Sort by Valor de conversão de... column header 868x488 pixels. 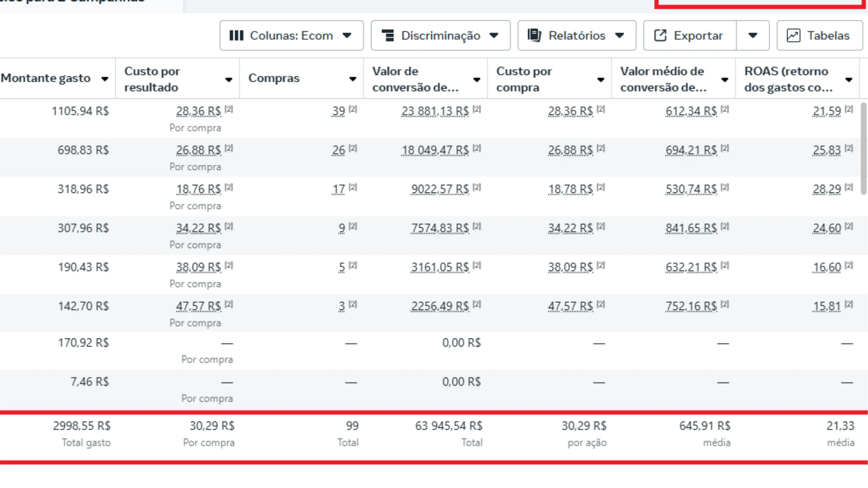[x=415, y=79]
